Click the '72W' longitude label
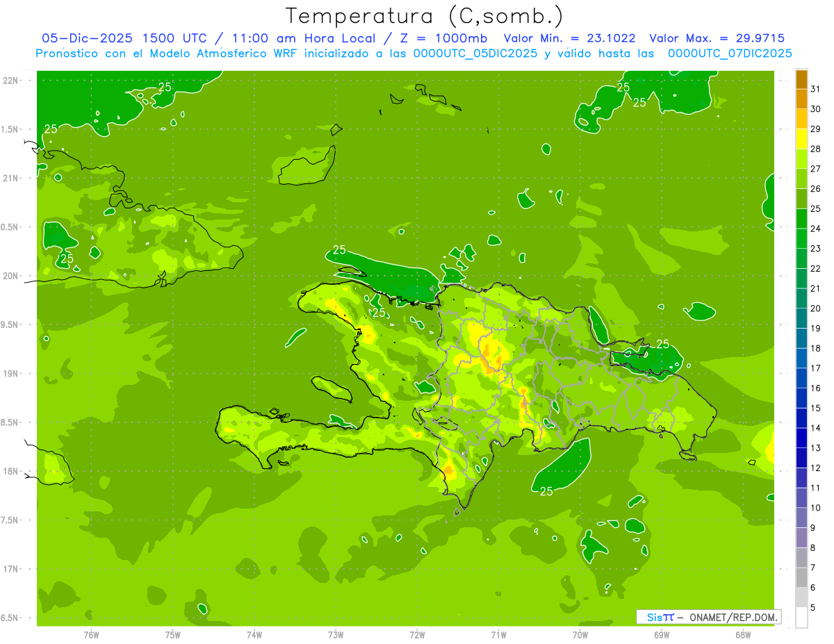 (x=417, y=634)
